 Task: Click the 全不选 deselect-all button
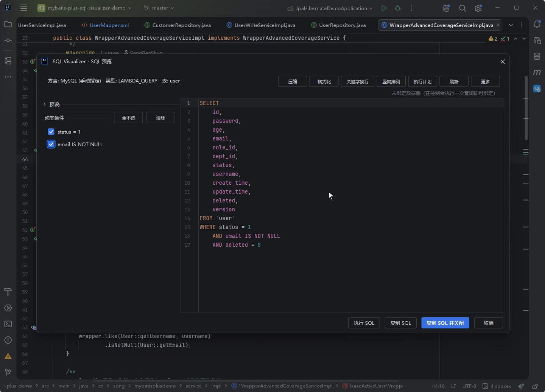pos(128,118)
